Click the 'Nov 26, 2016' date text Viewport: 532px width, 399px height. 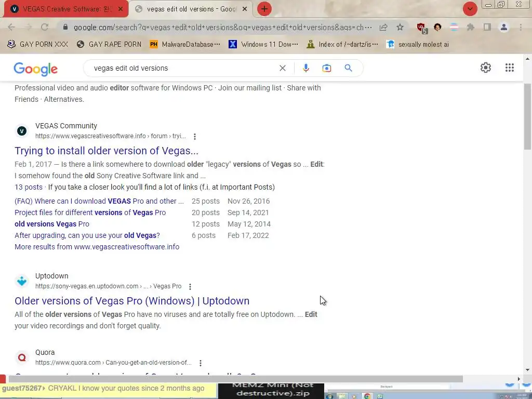click(x=249, y=201)
